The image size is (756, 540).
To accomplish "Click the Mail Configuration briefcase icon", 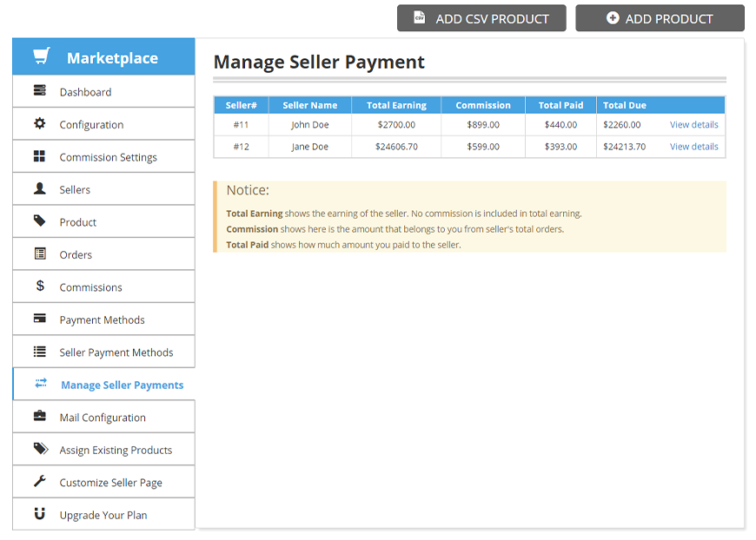I will tap(39, 415).
